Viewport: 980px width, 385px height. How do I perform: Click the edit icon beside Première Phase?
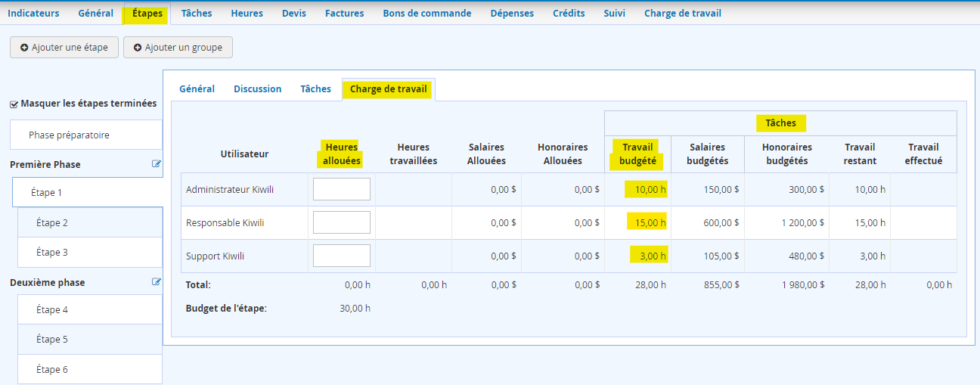coord(157,164)
